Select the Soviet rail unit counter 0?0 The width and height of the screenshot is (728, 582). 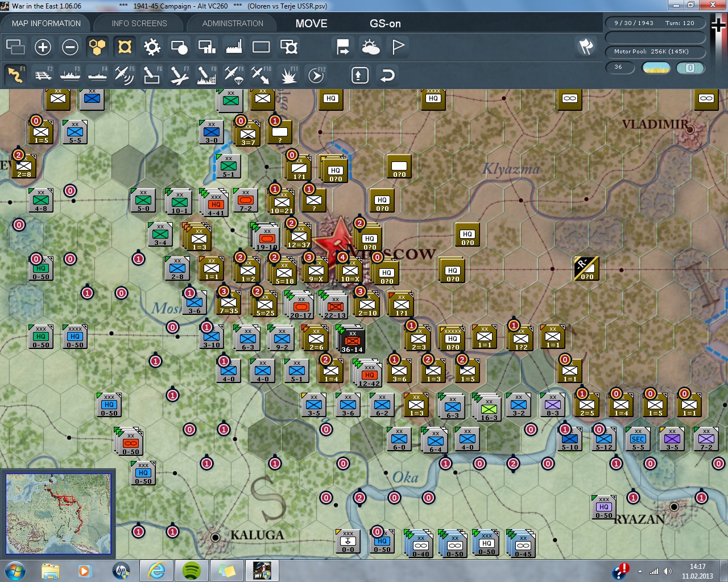point(586,269)
